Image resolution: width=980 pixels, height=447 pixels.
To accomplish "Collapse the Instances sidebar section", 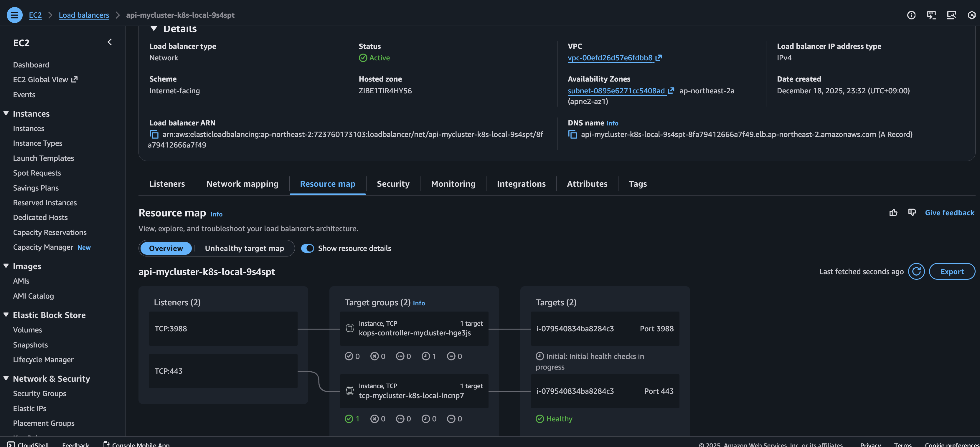I will pos(6,114).
